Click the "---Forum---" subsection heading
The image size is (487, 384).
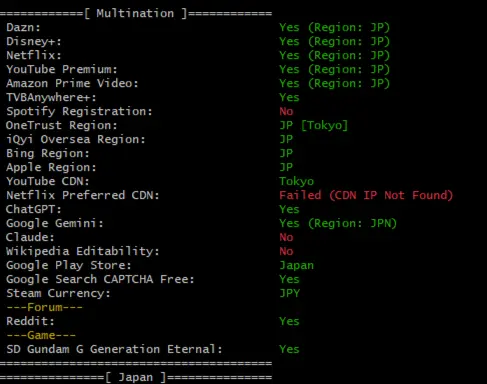(44, 307)
